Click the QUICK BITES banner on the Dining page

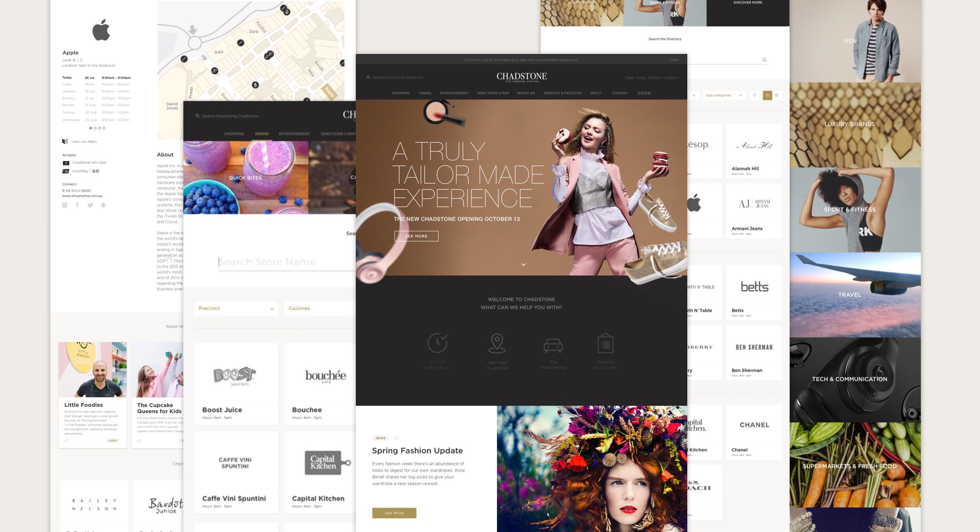click(246, 177)
